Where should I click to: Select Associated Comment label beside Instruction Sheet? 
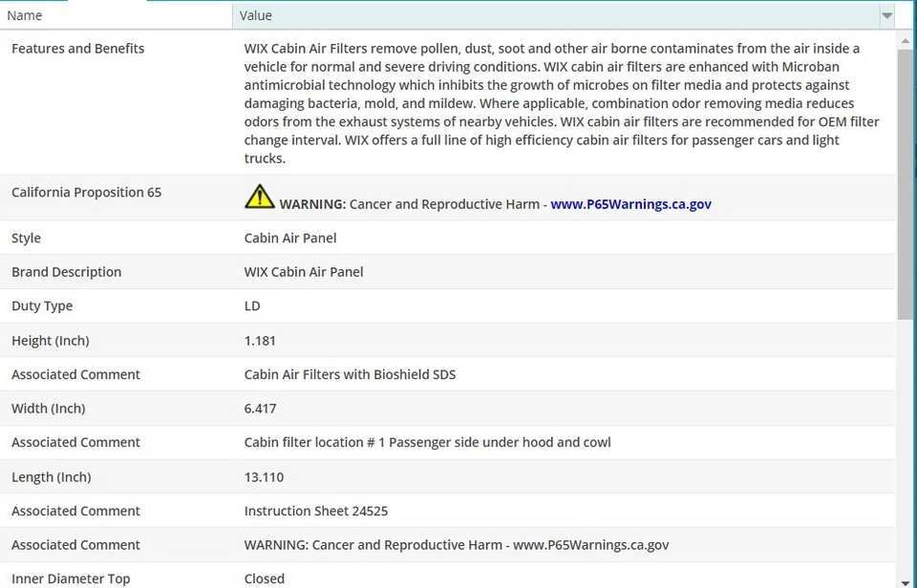pyautogui.click(x=76, y=511)
